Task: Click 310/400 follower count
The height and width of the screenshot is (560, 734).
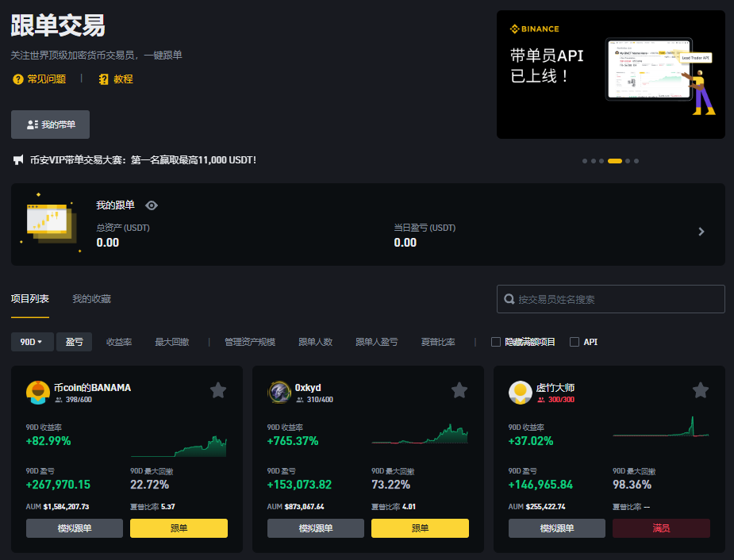Action: tap(321, 400)
